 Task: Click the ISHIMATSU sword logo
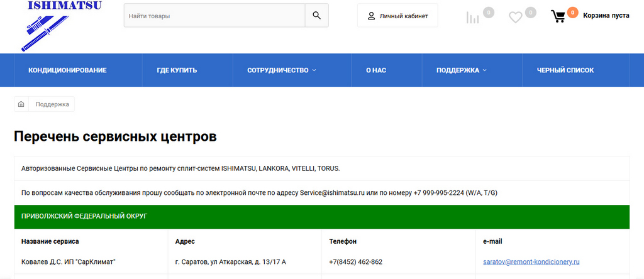[x=61, y=25]
